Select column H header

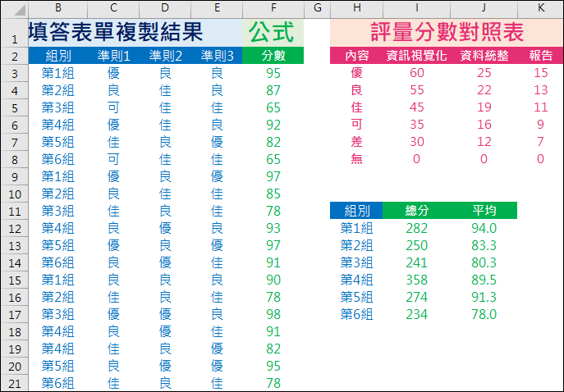coord(357,9)
